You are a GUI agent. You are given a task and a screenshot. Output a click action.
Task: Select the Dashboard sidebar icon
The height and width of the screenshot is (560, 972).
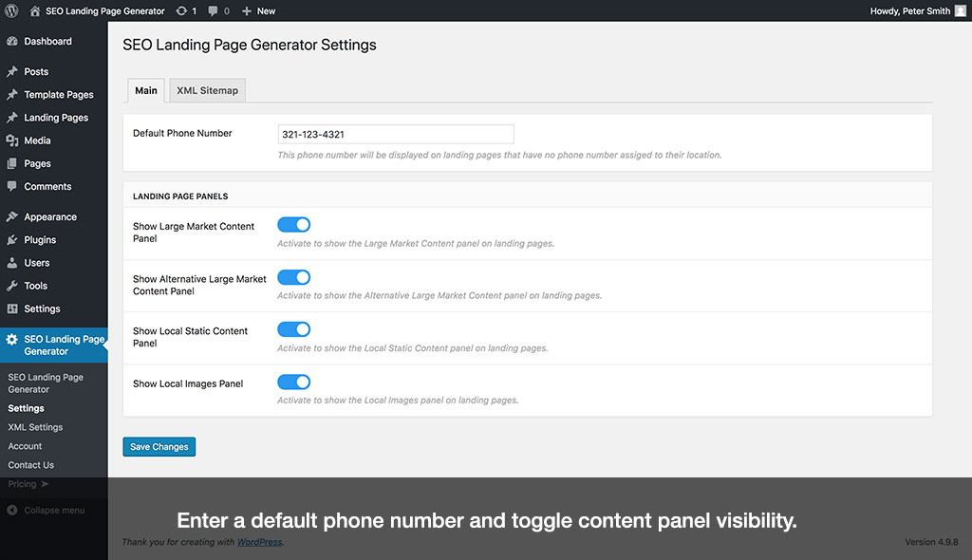click(13, 41)
